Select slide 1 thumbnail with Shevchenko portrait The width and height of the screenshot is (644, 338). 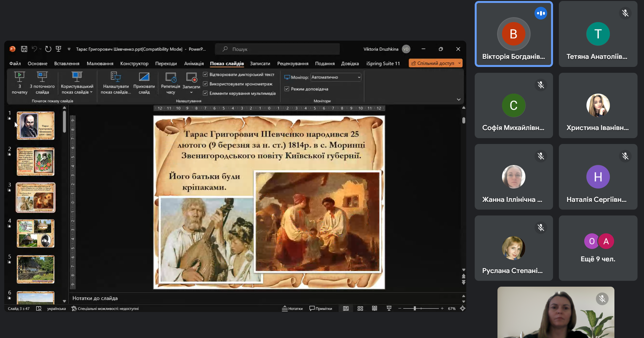click(x=36, y=126)
